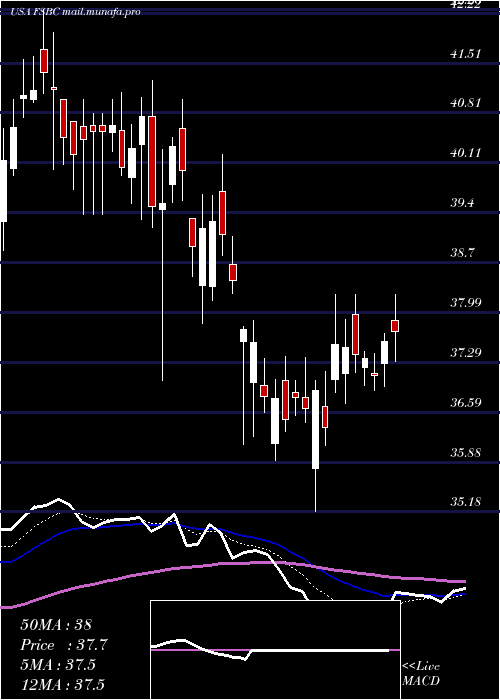Select the 40.11 price axis label
Viewport: 500px width, 700px height.
coord(466,153)
